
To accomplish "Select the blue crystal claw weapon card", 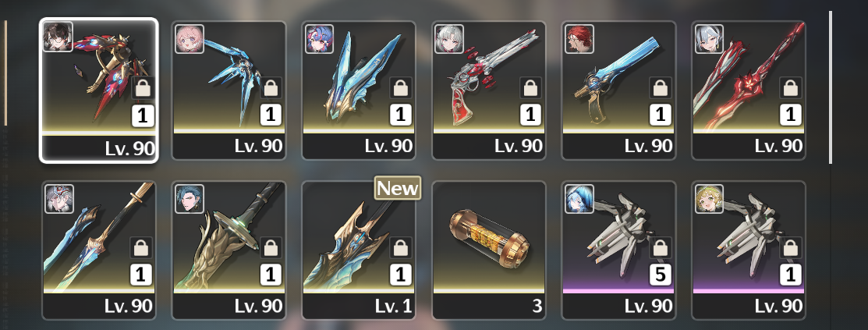I will (x=229, y=90).
